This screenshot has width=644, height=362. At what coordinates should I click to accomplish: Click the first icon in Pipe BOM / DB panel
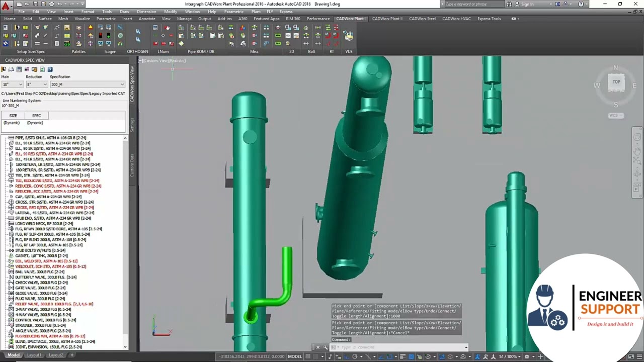[181, 28]
